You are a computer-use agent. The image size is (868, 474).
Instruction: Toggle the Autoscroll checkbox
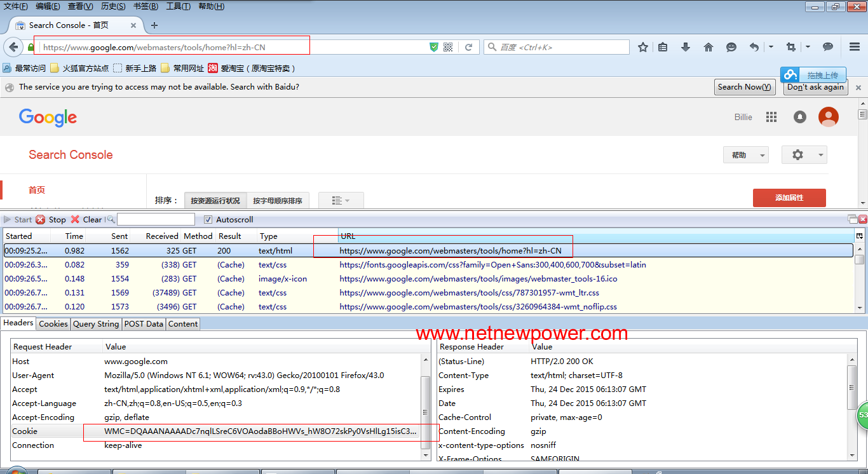click(208, 219)
